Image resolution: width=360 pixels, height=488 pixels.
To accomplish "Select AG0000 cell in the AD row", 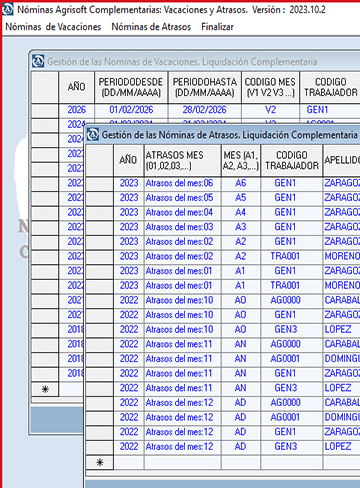I will (292, 403).
